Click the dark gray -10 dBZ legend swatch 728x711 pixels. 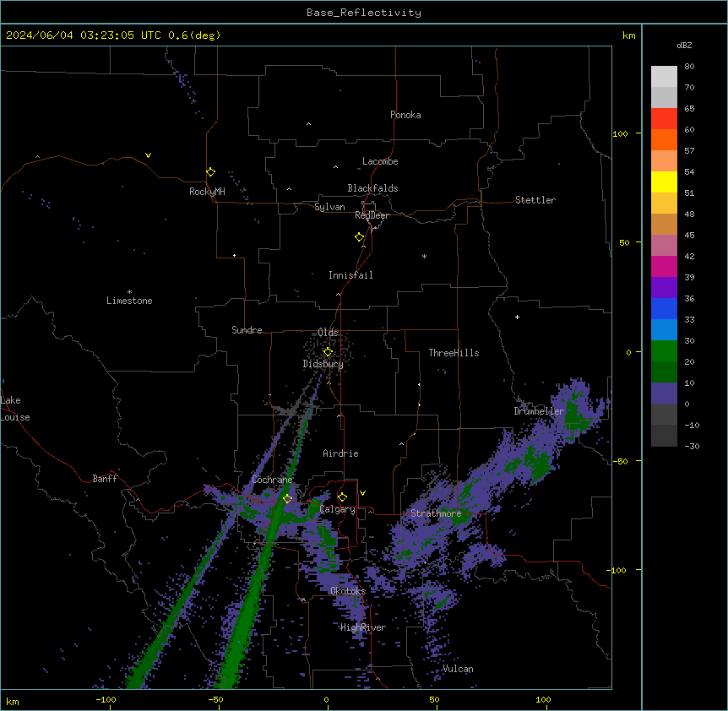[664, 436]
